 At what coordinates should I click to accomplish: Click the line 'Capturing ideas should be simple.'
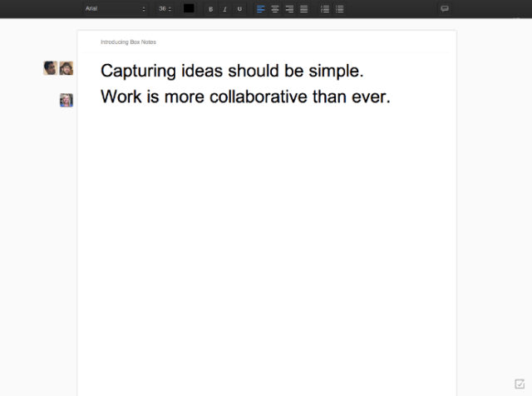pos(232,70)
